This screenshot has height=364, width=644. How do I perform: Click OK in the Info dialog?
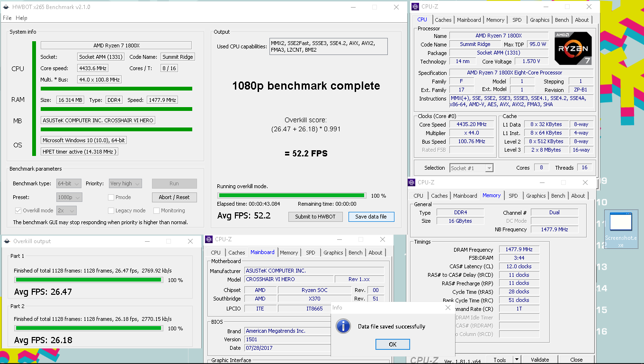tap(393, 345)
